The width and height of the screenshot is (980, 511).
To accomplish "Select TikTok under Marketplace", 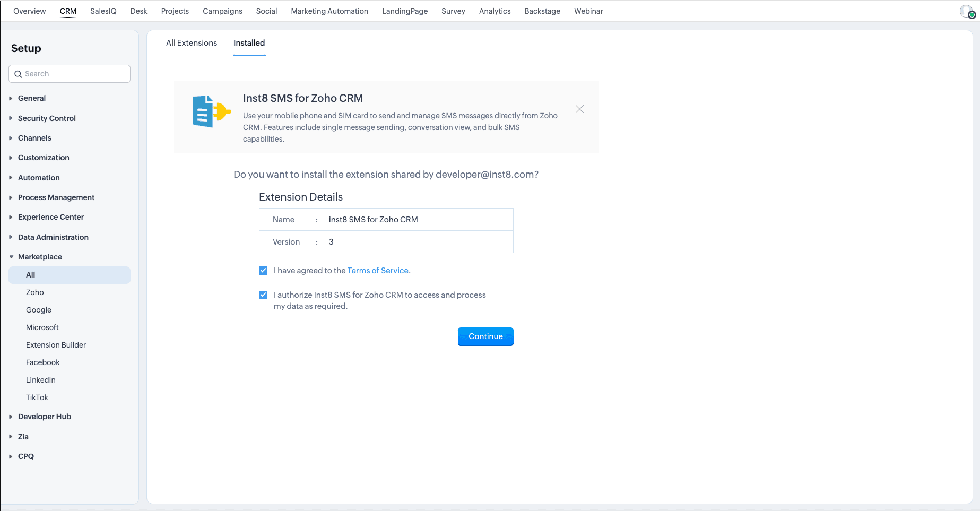I will tap(37, 397).
